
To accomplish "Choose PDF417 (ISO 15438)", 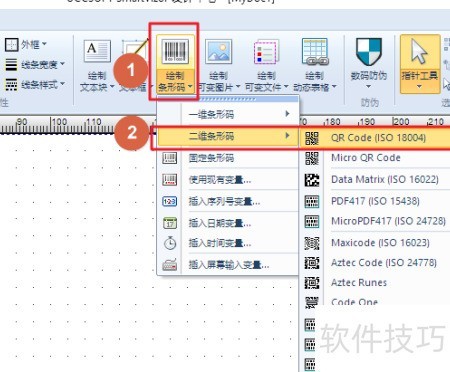I will (375, 201).
